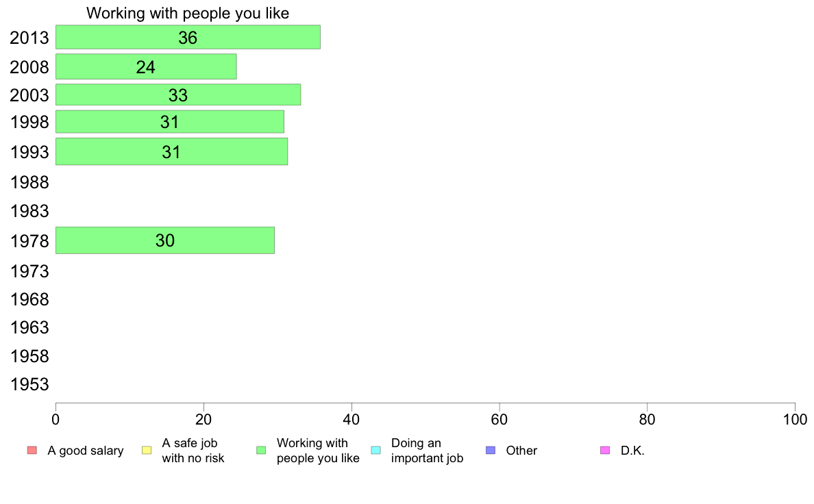Click the green 'Working with people' legend swatch
This screenshot has height=504, width=814.
[261, 450]
